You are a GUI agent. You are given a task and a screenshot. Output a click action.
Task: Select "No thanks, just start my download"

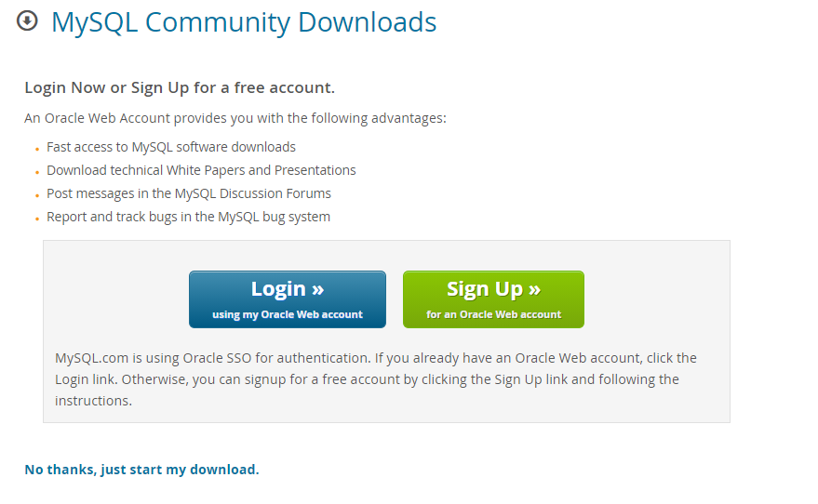point(141,470)
